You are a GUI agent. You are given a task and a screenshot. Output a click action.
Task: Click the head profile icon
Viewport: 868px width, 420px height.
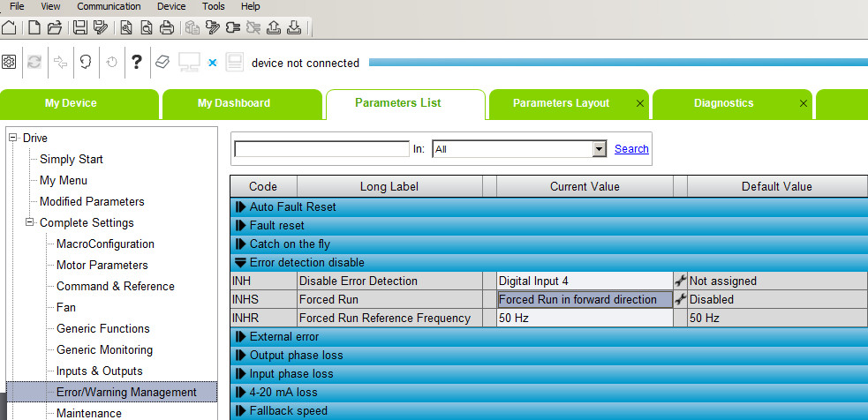coord(86,62)
